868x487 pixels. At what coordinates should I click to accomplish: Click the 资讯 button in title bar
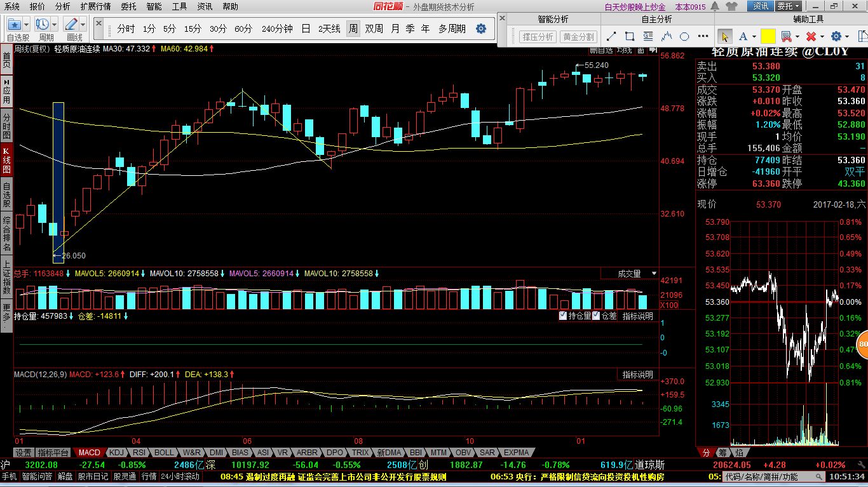point(761,6)
